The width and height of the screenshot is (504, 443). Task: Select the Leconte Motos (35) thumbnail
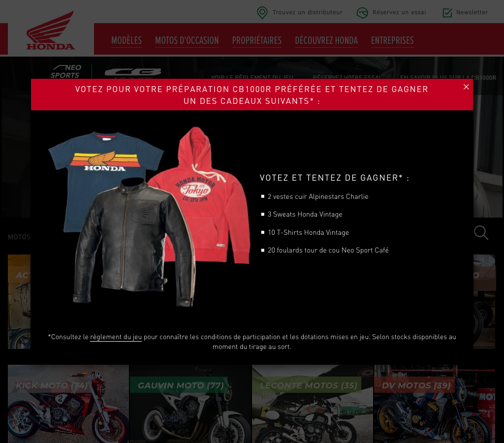313,404
